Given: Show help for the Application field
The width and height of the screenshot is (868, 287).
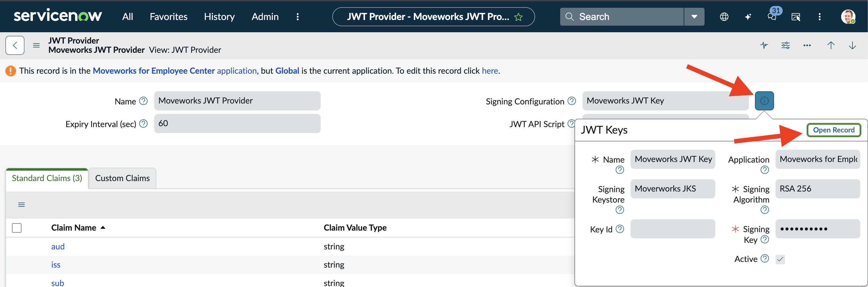Looking at the screenshot, I should 764,170.
